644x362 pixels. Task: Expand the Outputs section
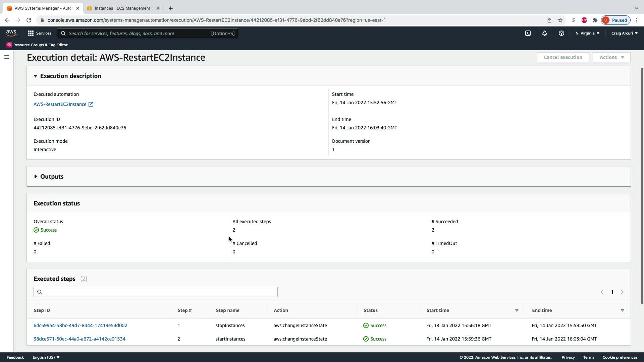coord(36,176)
